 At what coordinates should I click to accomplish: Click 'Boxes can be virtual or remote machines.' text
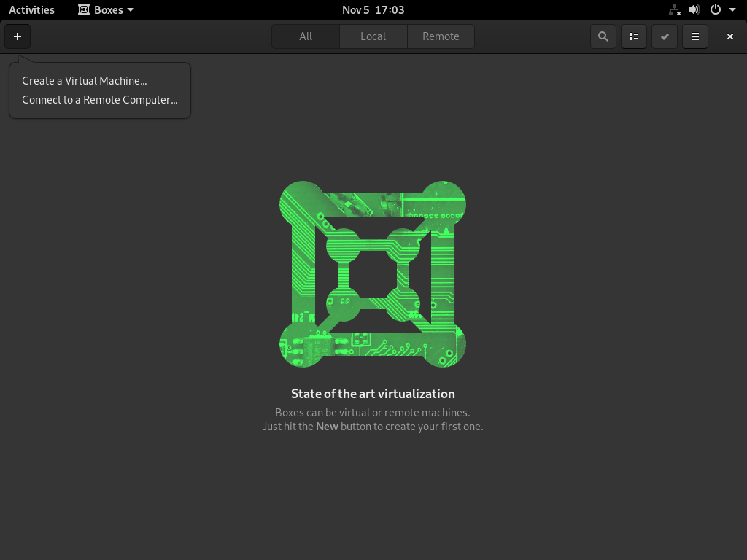click(373, 413)
